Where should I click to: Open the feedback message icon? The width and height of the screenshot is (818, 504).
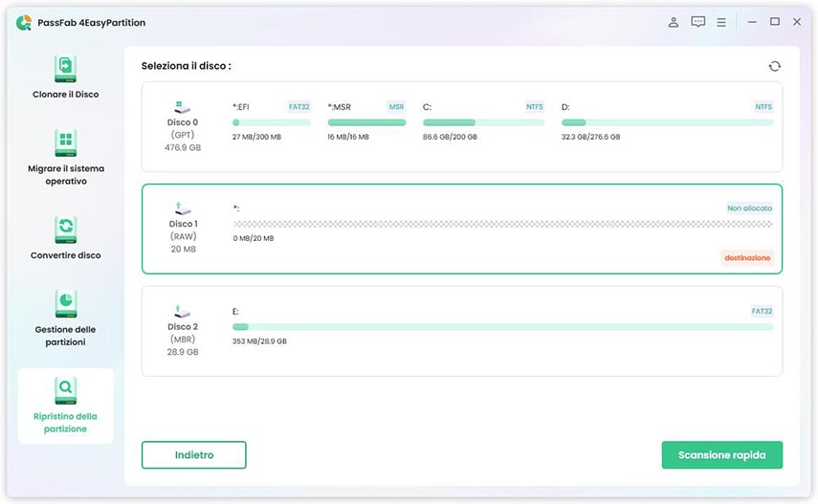pos(698,22)
